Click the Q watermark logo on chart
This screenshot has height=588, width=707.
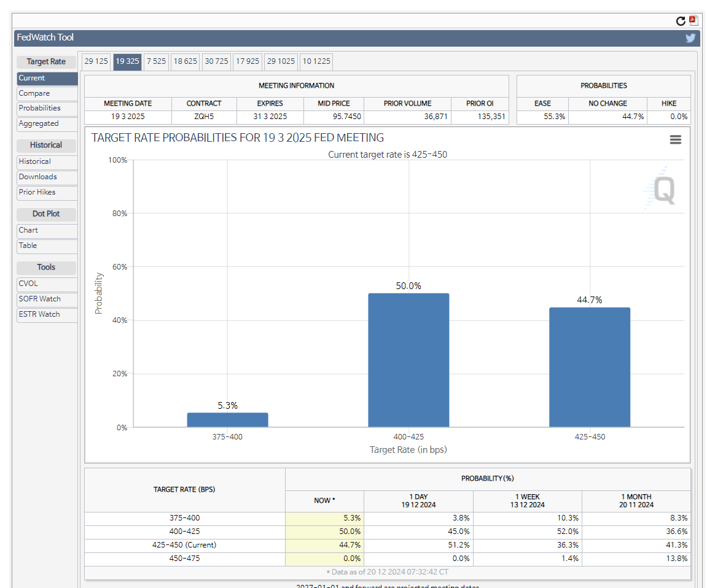662,190
